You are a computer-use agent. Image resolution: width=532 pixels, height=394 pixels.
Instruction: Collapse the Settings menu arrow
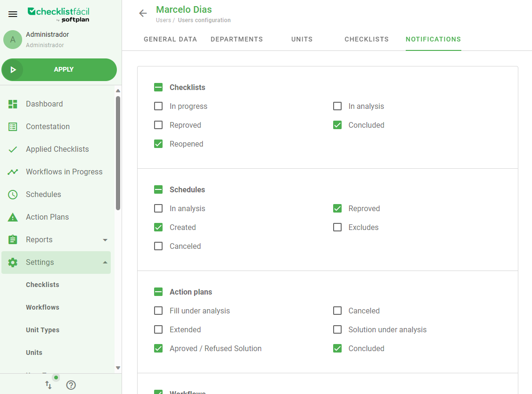point(105,263)
